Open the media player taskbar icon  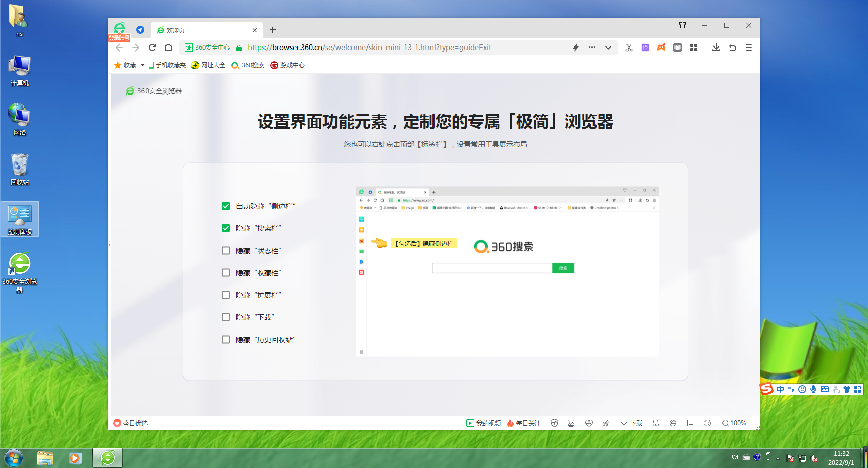pyautogui.click(x=75, y=458)
